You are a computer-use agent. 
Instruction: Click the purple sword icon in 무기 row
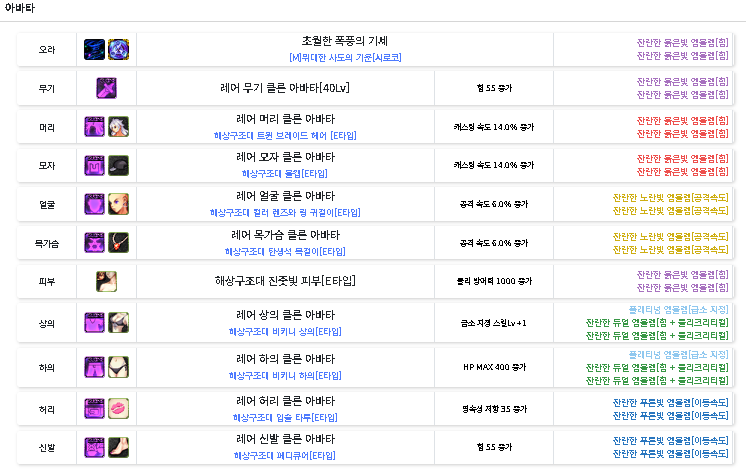[x=107, y=88]
